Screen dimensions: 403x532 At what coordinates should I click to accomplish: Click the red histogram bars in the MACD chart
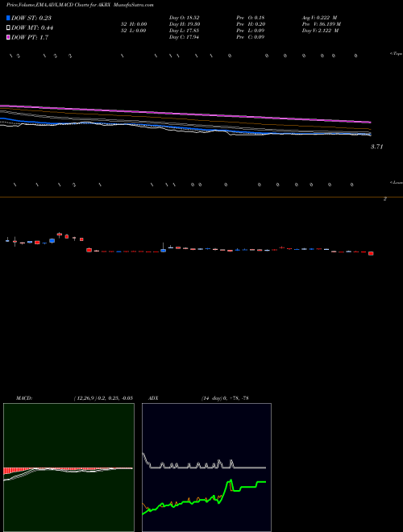pos(18,471)
